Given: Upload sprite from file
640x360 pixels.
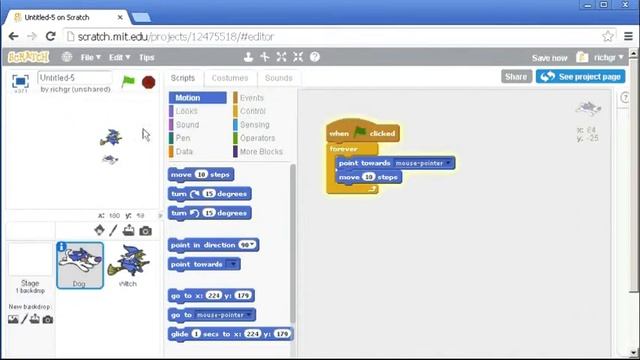Looking at the screenshot, I should [x=129, y=230].
